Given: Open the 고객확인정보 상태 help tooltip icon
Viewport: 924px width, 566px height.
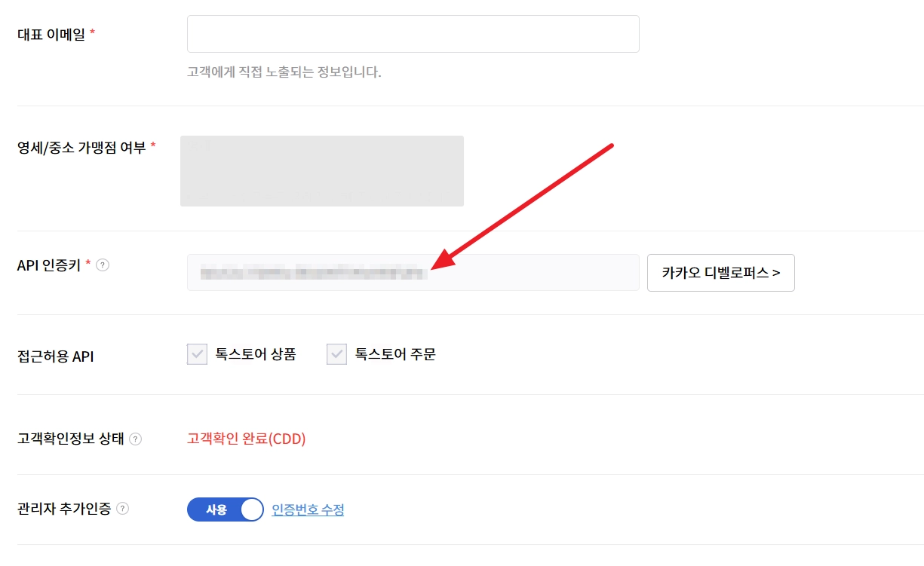Looking at the screenshot, I should 135,439.
